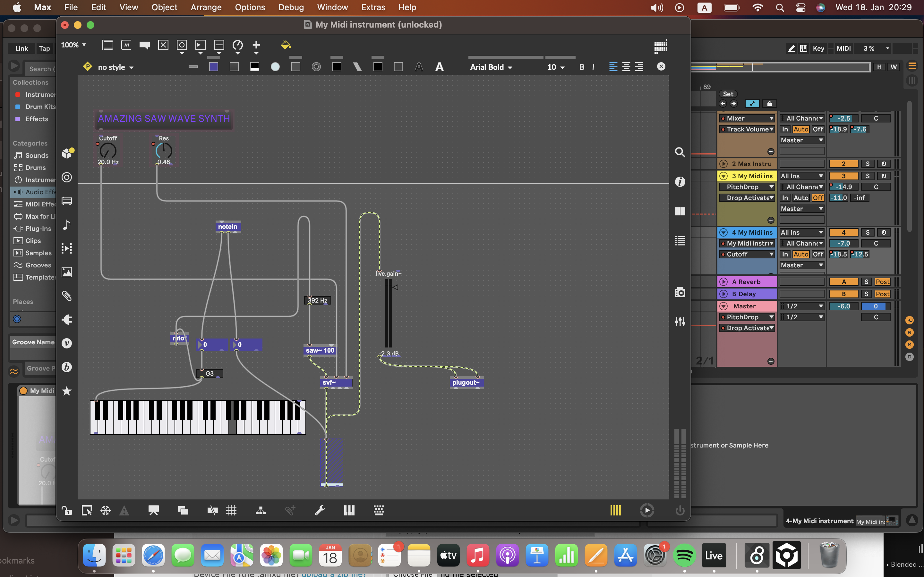Solo track 3 My Midi instrument

coord(868,176)
